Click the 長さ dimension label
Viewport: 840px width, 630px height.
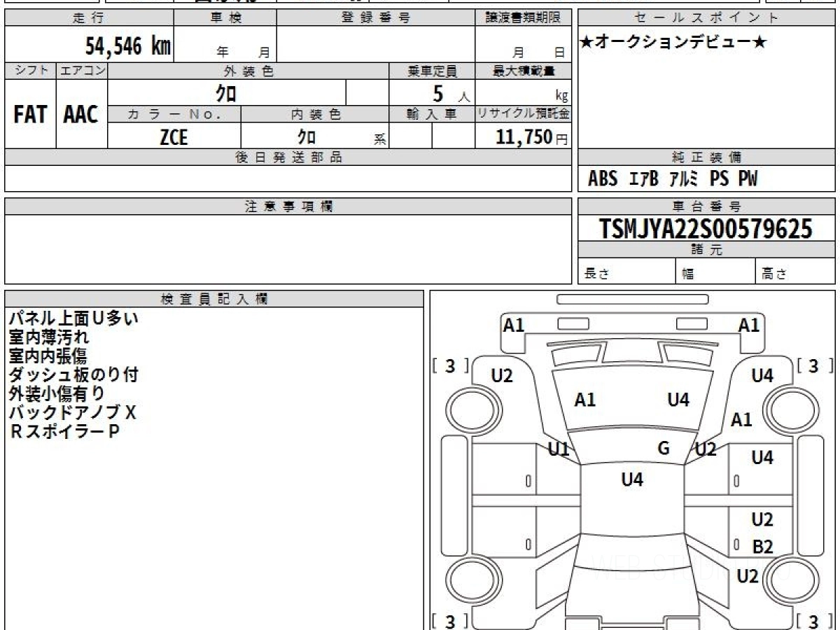597,274
